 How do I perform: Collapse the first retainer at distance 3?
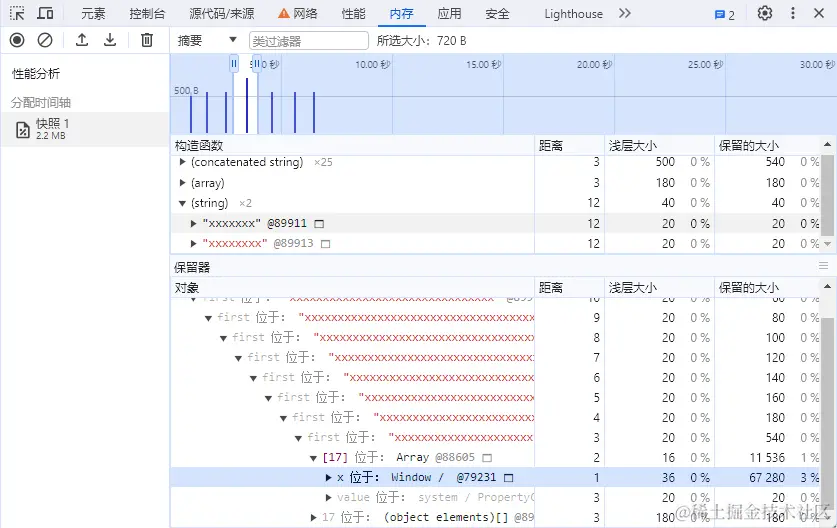click(298, 438)
